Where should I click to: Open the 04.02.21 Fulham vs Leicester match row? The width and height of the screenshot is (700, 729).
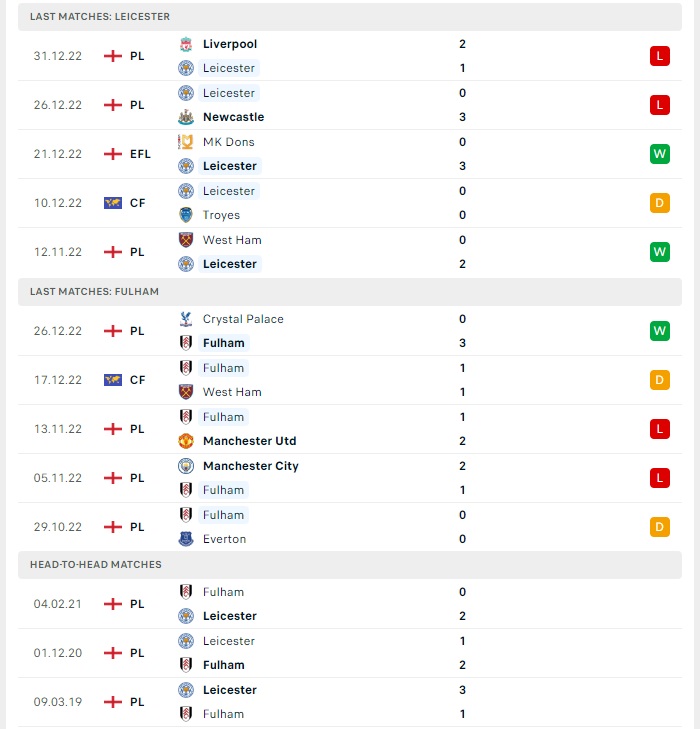[x=350, y=604]
